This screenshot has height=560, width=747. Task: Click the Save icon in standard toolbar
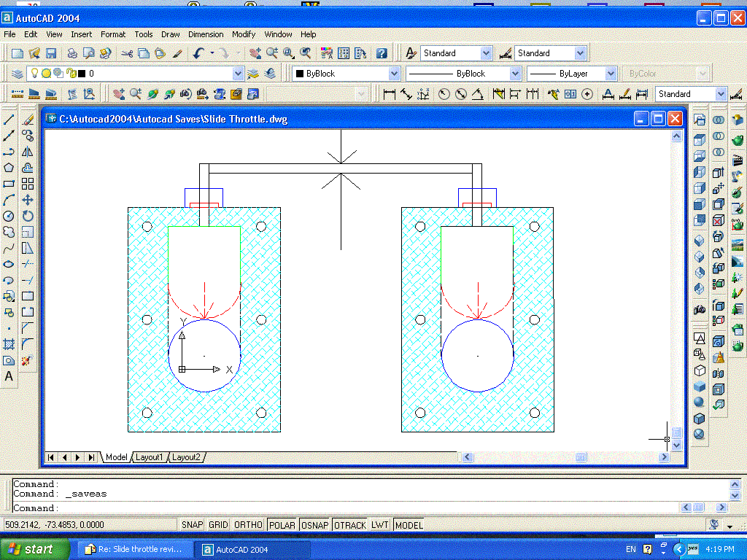click(51, 53)
